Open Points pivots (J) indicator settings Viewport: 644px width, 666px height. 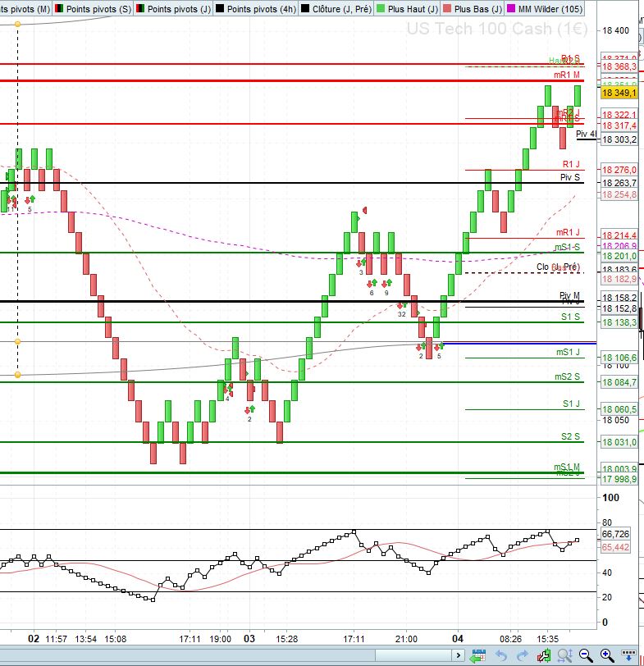coord(173,9)
